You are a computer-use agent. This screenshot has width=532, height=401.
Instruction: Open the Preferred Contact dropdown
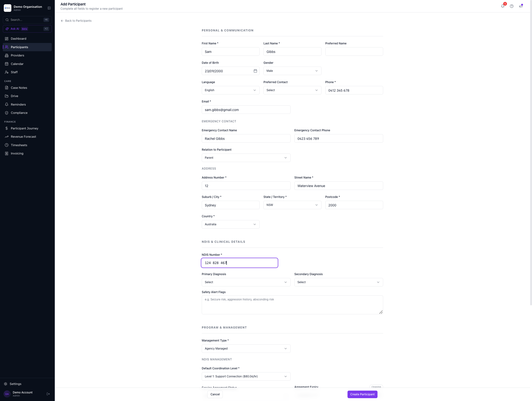292,90
